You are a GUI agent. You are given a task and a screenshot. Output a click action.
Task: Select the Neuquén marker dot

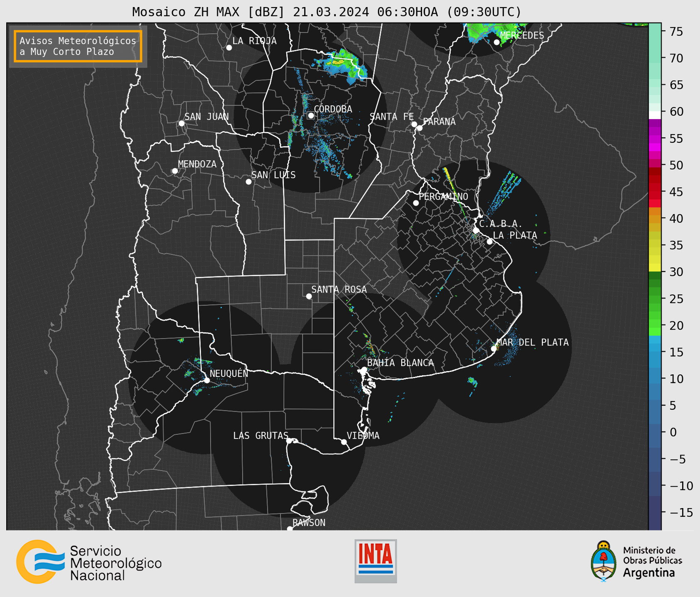pos(207,380)
